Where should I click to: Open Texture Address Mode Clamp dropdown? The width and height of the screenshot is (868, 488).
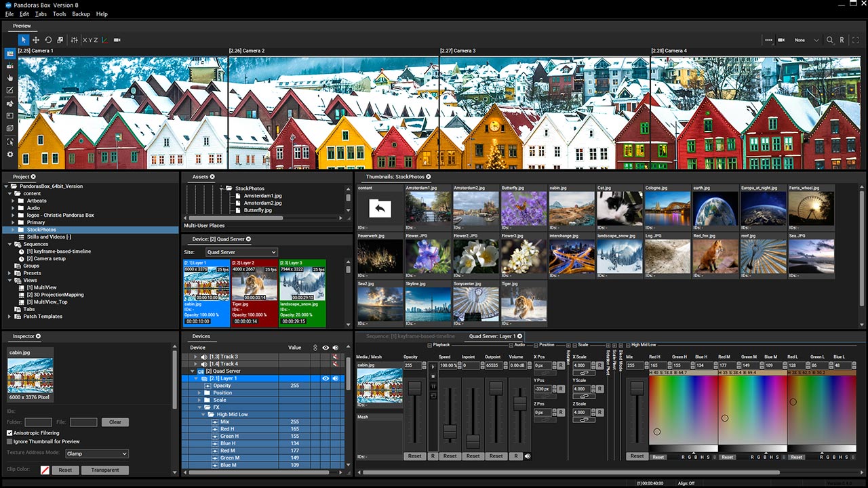[96, 453]
